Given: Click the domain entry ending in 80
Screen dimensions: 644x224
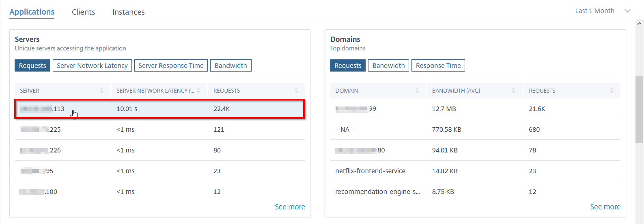Looking at the screenshot, I should 360,150.
